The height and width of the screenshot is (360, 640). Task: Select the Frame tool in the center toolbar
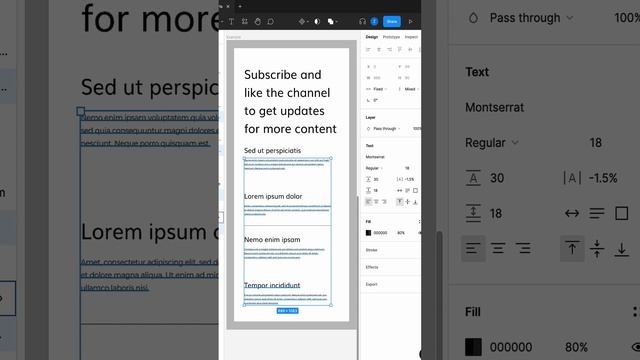(x=244, y=22)
